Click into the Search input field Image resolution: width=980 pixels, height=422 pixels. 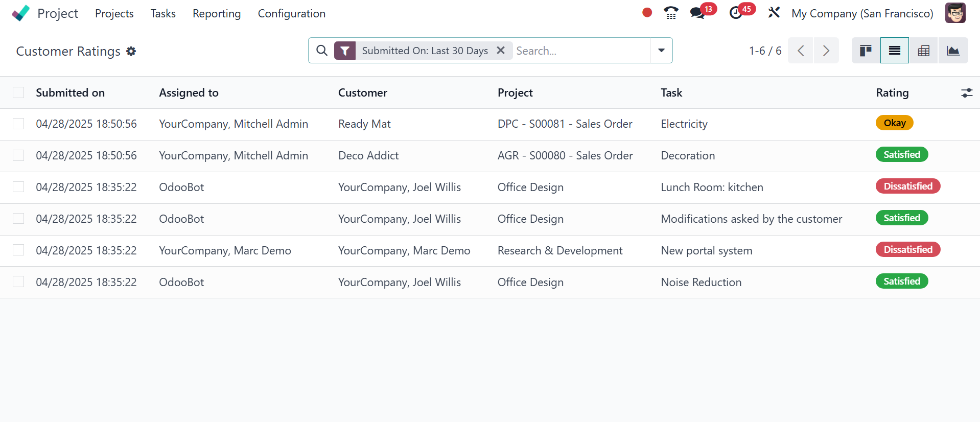click(580, 51)
